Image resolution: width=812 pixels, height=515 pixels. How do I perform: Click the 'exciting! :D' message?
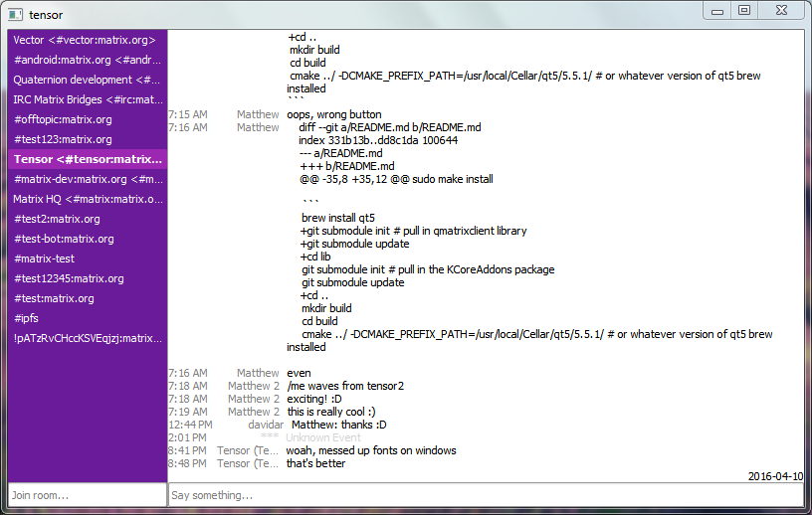tap(314, 399)
